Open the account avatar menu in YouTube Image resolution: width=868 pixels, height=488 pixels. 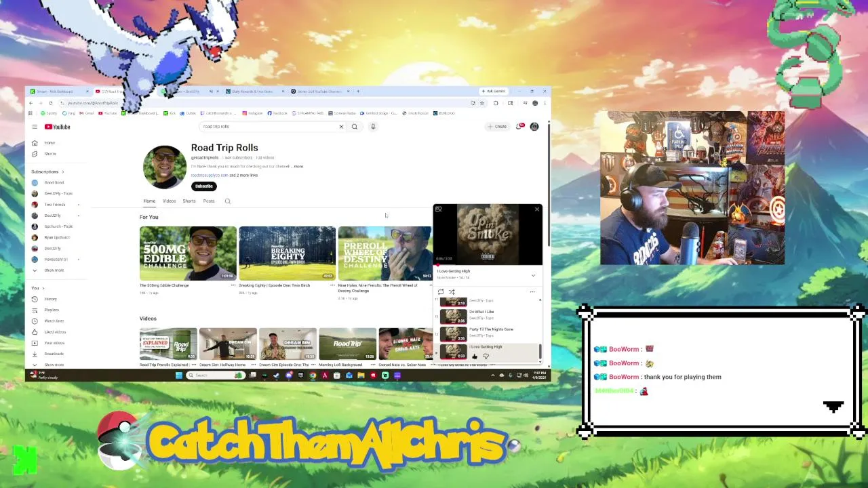point(534,126)
